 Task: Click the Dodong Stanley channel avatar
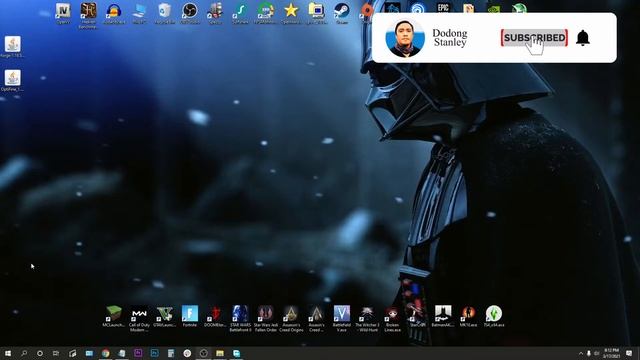(405, 38)
